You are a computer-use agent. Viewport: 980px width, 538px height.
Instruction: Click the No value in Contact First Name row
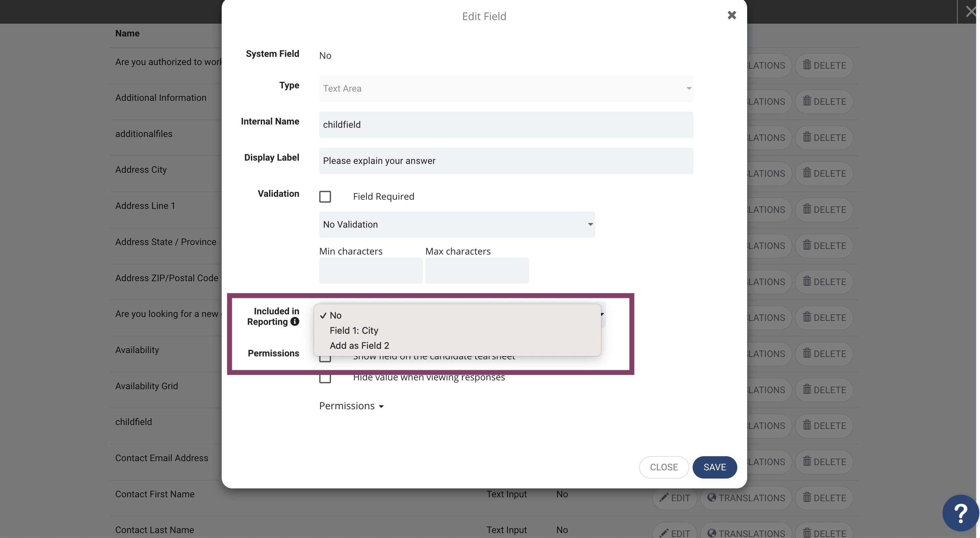point(562,494)
